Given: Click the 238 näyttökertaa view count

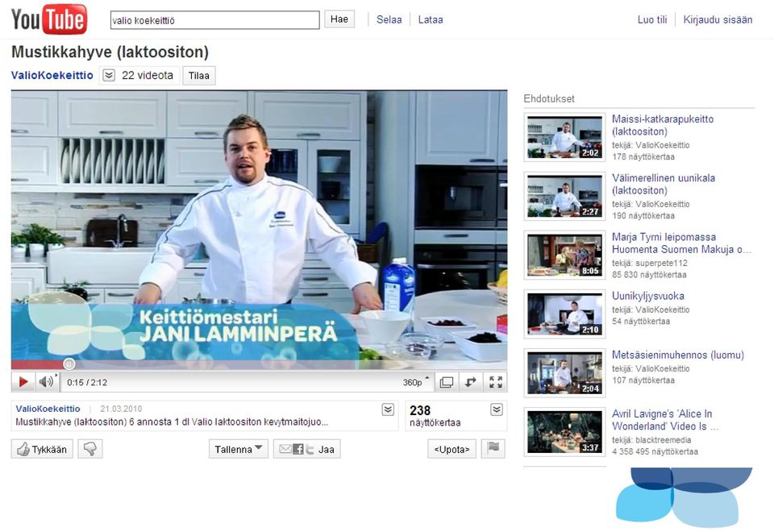Looking at the screenshot, I should click(435, 416).
